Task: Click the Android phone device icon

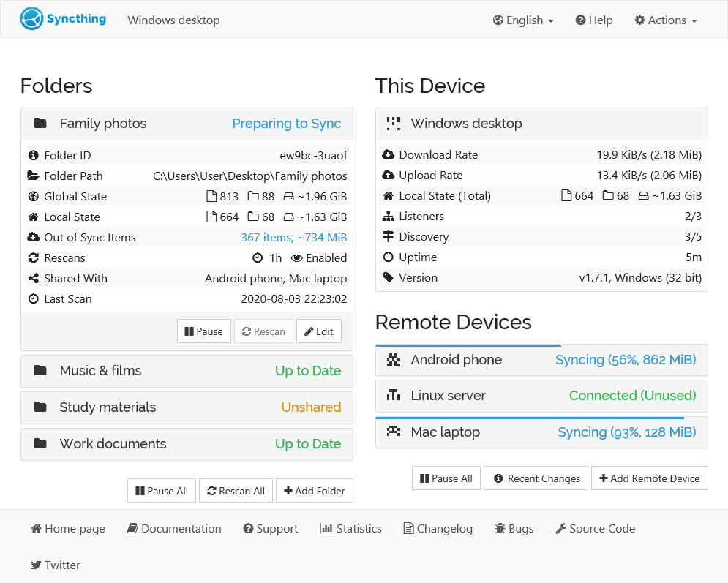Action: coord(394,359)
